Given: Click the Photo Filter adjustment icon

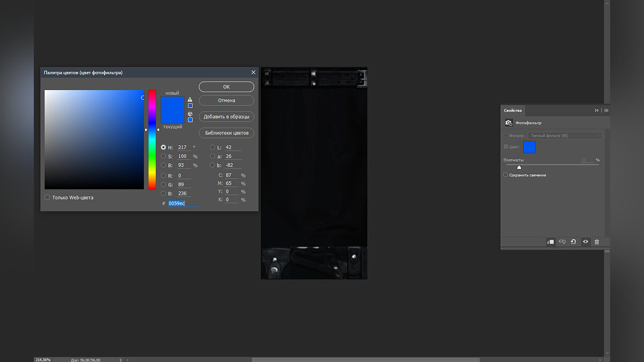Looking at the screenshot, I should 508,123.
